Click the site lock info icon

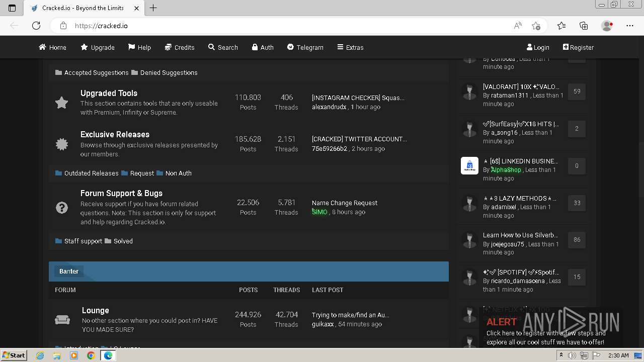click(63, 26)
